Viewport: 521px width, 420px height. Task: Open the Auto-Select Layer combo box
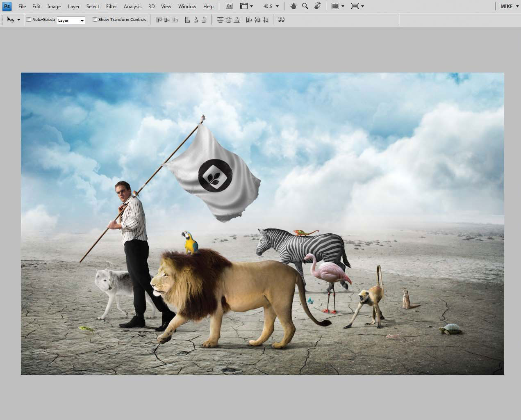71,20
